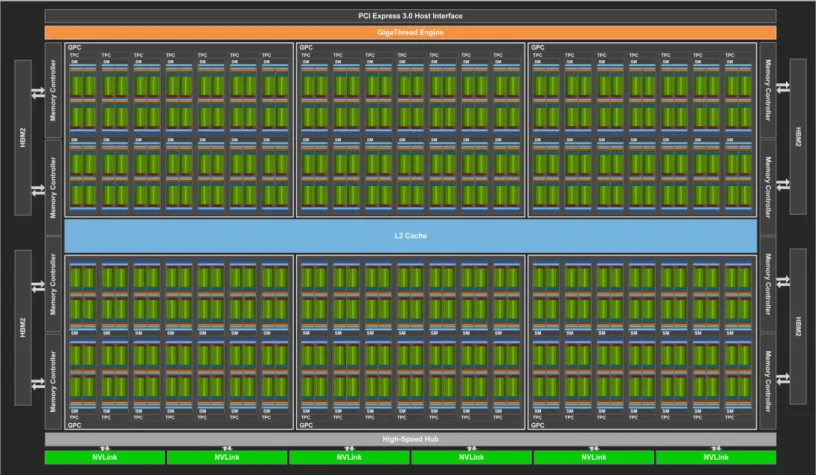Click the GPC label of top-middle cluster
This screenshot has height=475, width=816.
tap(306, 47)
